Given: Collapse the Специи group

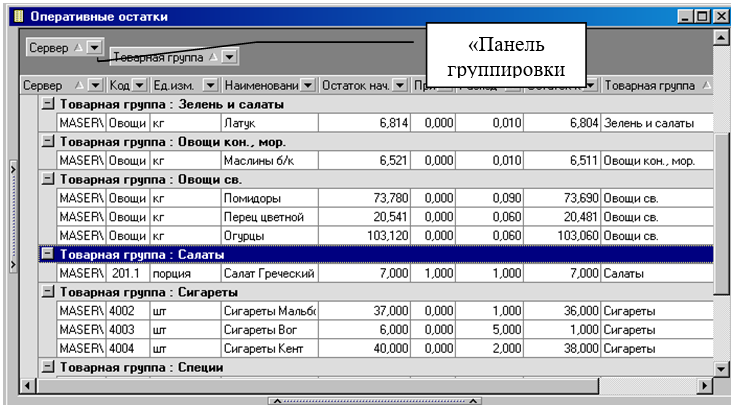Looking at the screenshot, I should click(48, 367).
